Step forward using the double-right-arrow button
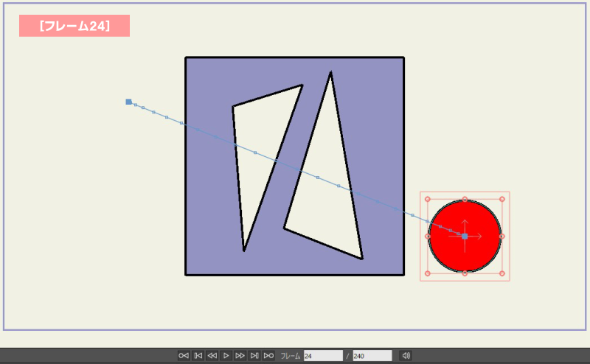 point(240,355)
